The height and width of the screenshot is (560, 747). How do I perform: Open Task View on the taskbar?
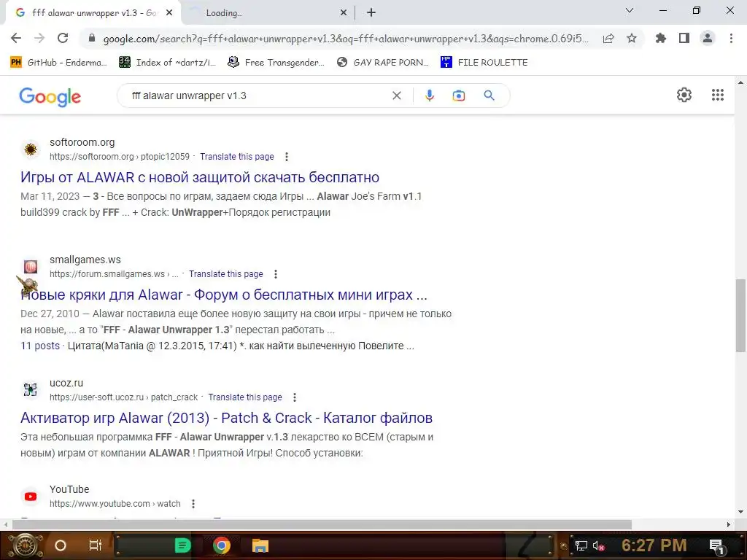pyautogui.click(x=96, y=545)
